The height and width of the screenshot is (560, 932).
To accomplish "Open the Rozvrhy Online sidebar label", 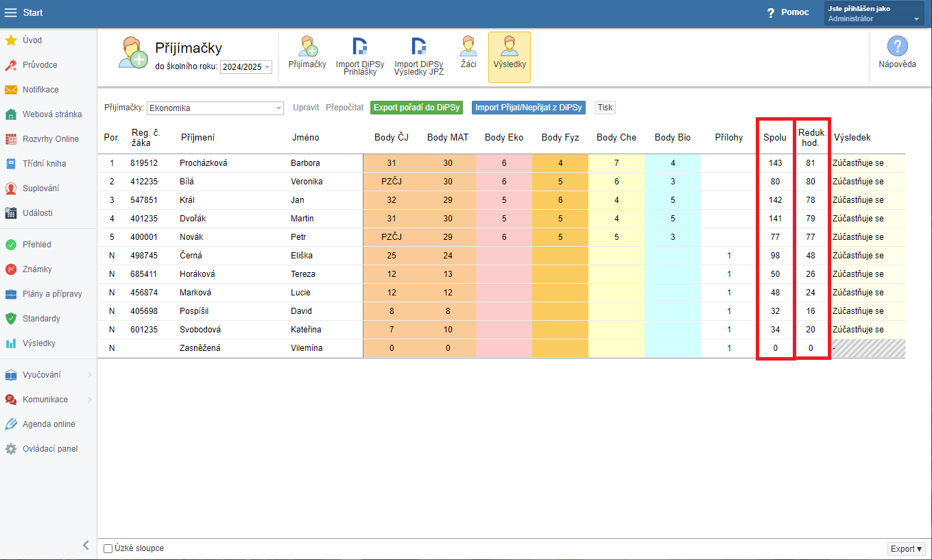I will tap(51, 139).
